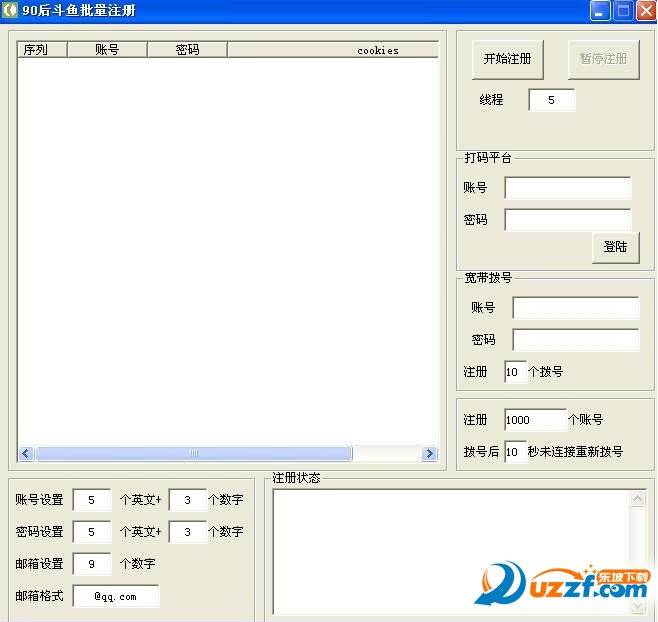Focus the 打码平台 账号 input field
Screen dimensions: 658x622
[568, 188]
